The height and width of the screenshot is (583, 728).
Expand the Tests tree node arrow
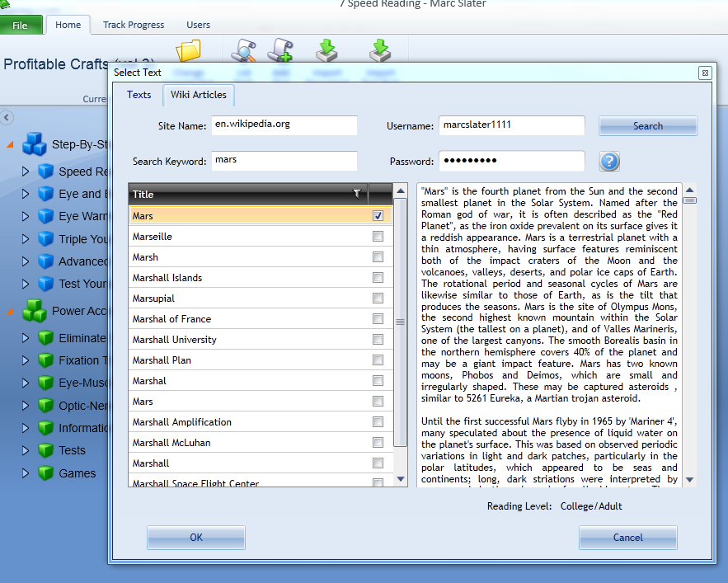coord(26,450)
